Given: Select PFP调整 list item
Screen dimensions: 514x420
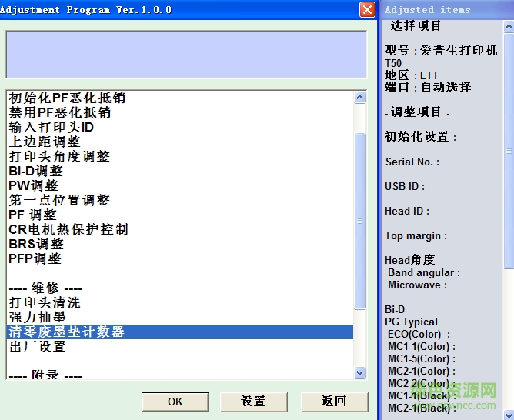Looking at the screenshot, I should pos(179,258).
